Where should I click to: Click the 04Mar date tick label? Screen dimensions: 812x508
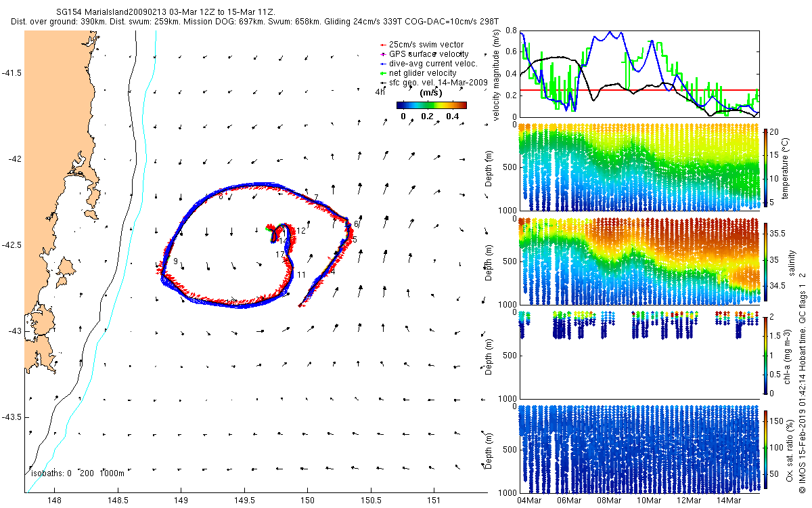[528, 501]
